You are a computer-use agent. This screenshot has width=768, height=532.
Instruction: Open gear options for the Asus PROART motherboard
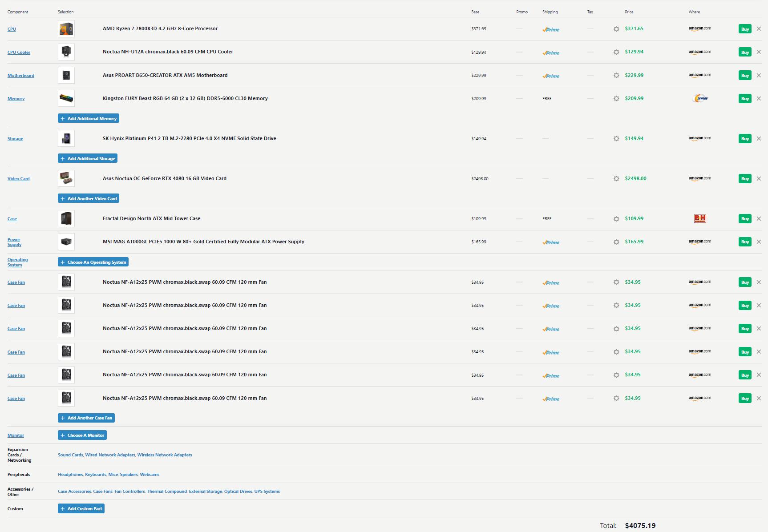pos(616,75)
